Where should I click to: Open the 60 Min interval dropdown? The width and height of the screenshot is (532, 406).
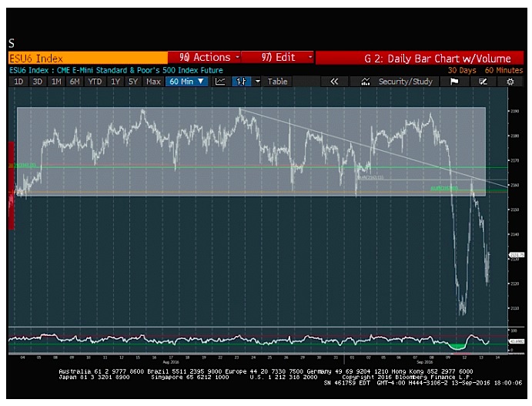click(186, 82)
